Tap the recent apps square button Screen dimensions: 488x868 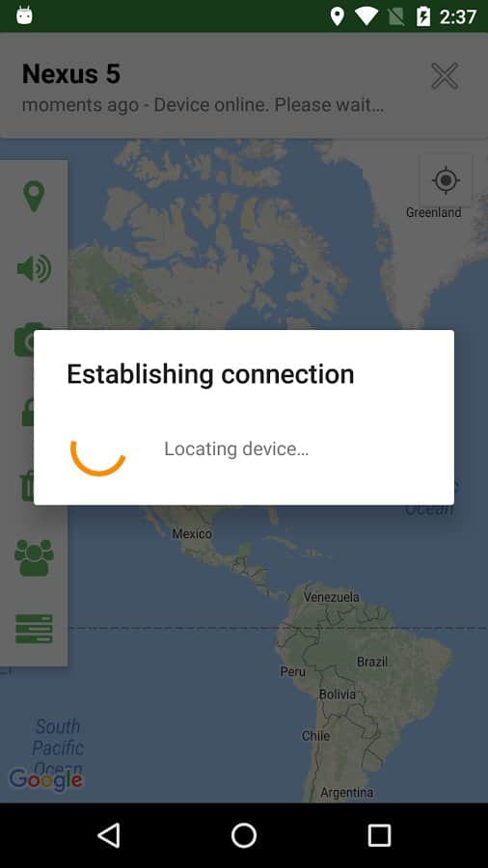pos(380,835)
